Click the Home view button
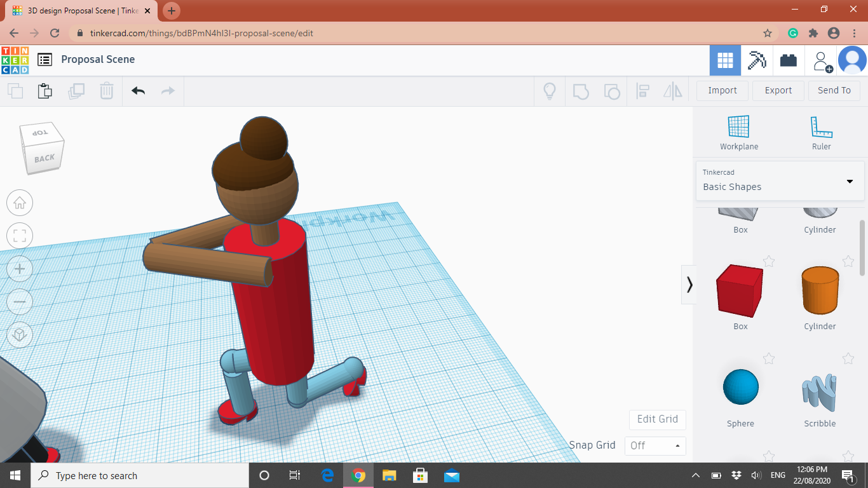The image size is (868, 488). pos(20,203)
